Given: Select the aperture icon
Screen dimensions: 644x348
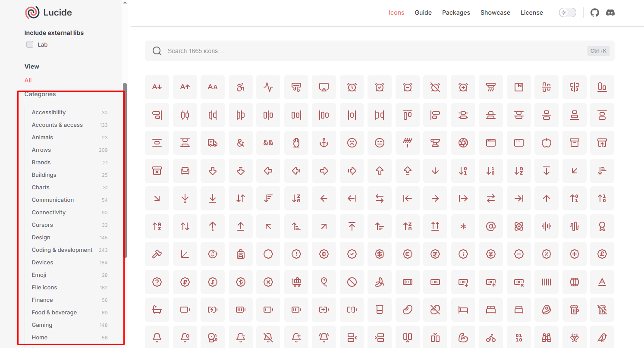Looking at the screenshot, I should coord(463,143).
